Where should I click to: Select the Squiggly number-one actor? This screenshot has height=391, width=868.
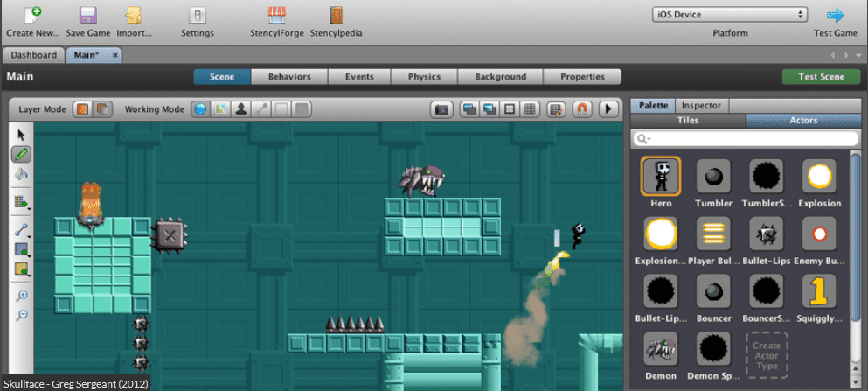point(819,292)
